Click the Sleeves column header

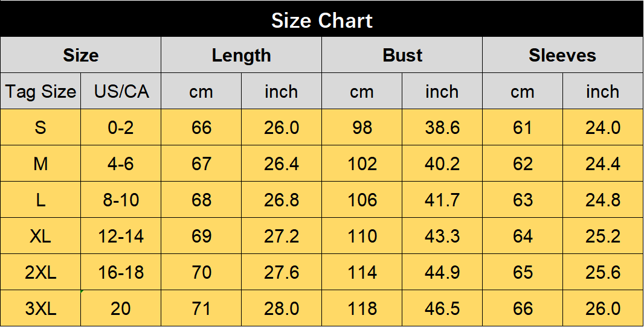point(562,55)
